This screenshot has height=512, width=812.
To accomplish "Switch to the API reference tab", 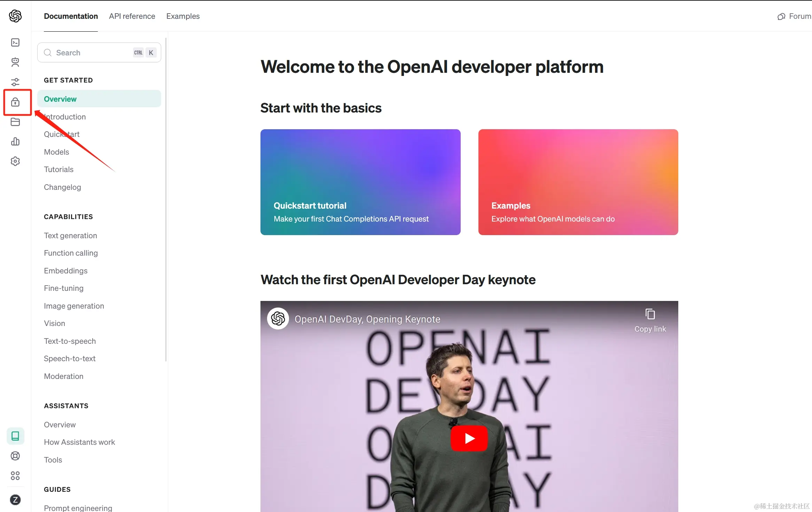I will [x=132, y=16].
